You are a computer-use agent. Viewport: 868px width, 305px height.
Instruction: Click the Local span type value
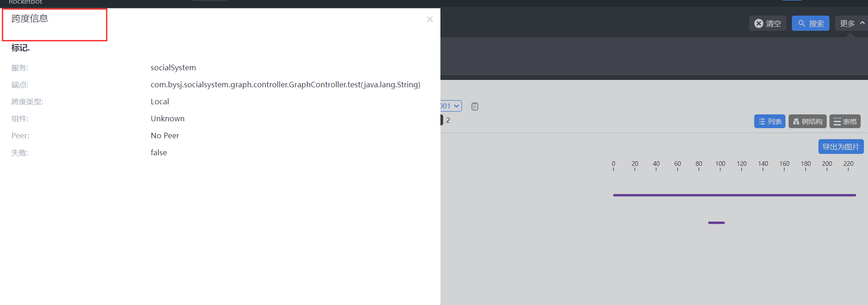click(x=160, y=102)
